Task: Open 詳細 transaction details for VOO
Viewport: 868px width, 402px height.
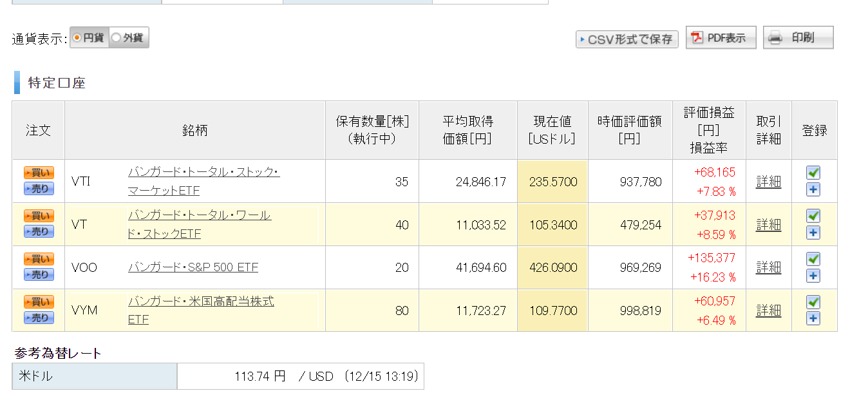Action: coord(769,267)
